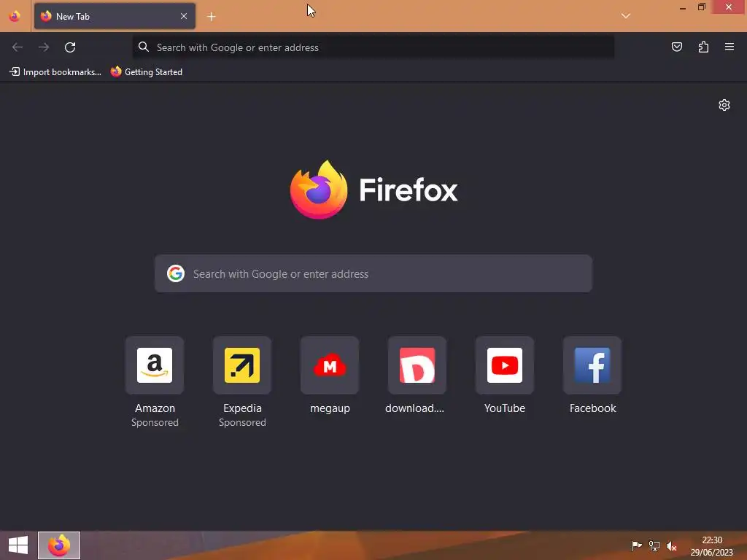Image resolution: width=747 pixels, height=560 pixels.
Task: Go forward one page arrow
Action: coord(44,47)
